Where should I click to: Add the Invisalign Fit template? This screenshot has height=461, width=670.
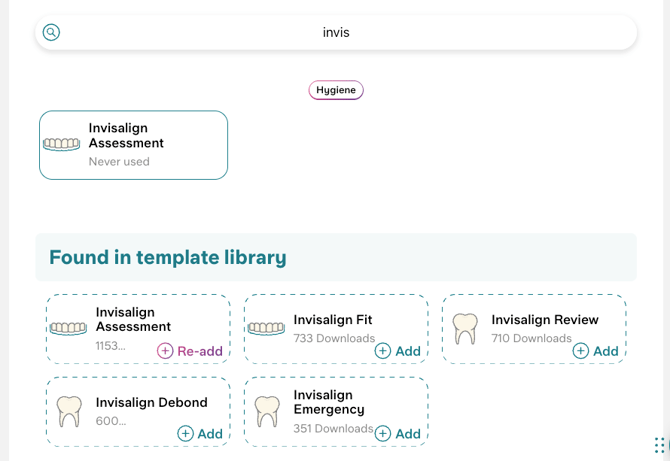[398, 351]
